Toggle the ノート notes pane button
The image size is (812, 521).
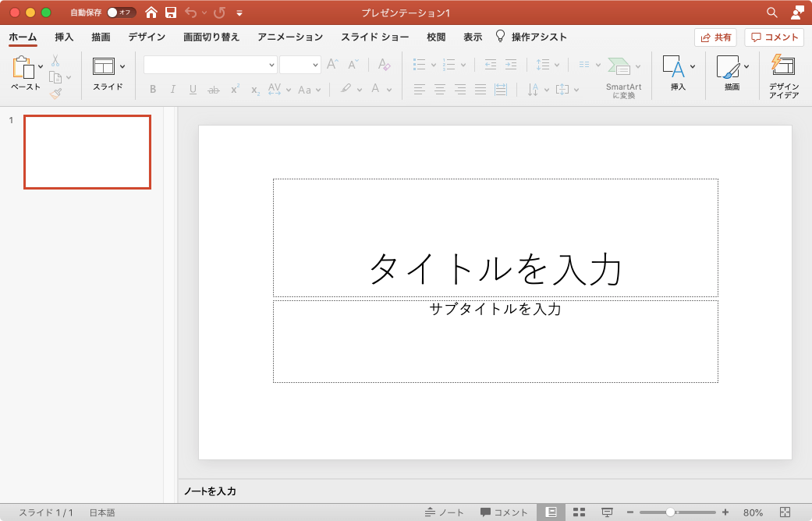(445, 512)
